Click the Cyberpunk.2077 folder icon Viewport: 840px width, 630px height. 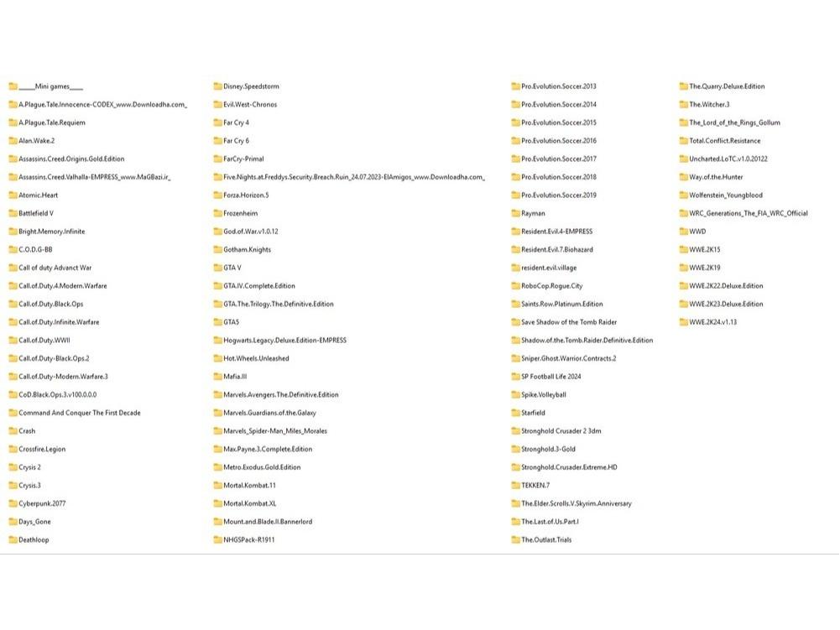point(13,504)
